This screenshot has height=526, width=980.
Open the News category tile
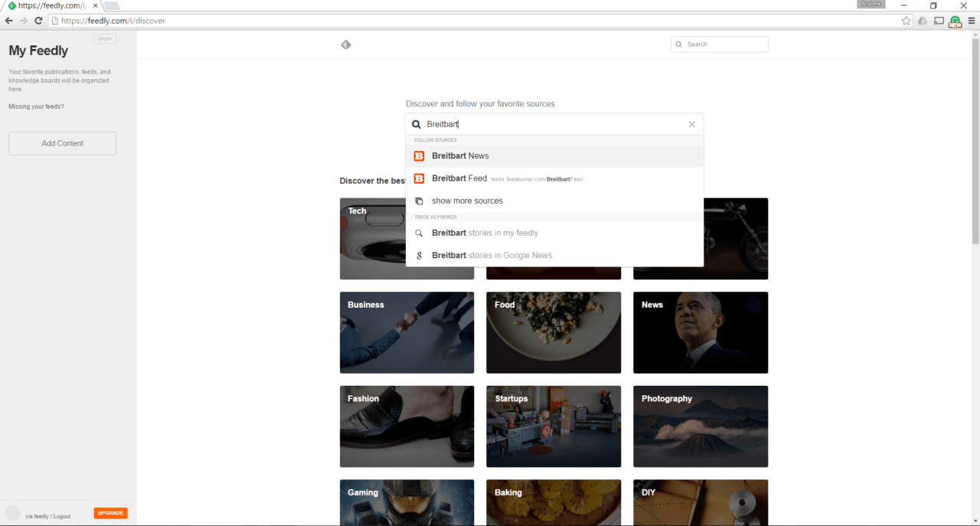(701, 332)
